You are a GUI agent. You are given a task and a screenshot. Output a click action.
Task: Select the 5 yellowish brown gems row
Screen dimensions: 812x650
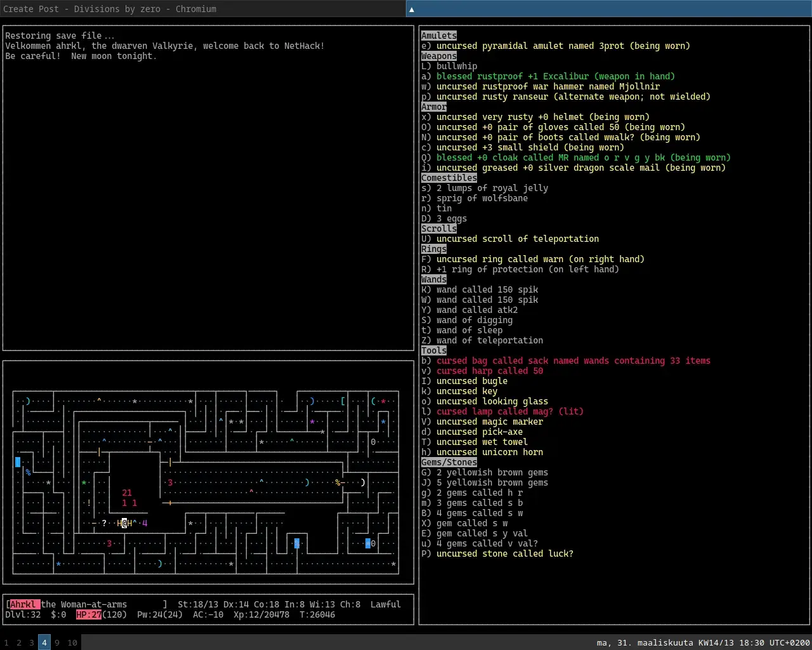tap(485, 482)
